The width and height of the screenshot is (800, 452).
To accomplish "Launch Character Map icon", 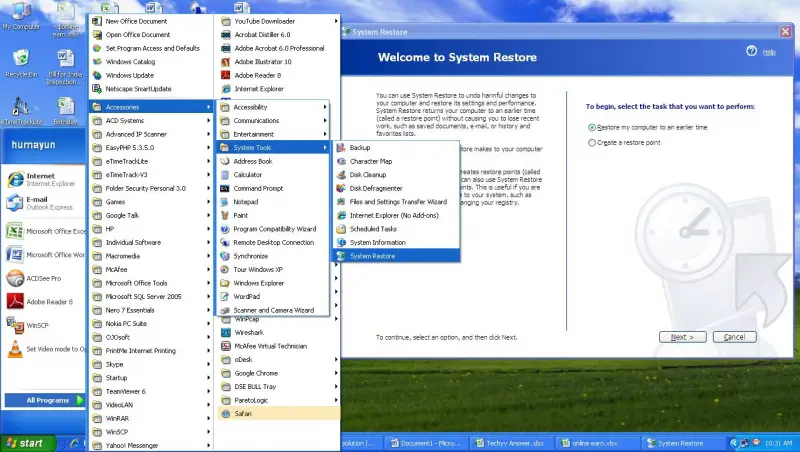I will click(341, 161).
